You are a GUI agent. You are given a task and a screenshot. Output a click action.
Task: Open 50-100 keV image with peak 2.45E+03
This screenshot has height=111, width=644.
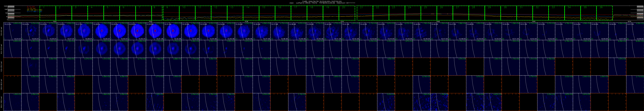point(155,102)
